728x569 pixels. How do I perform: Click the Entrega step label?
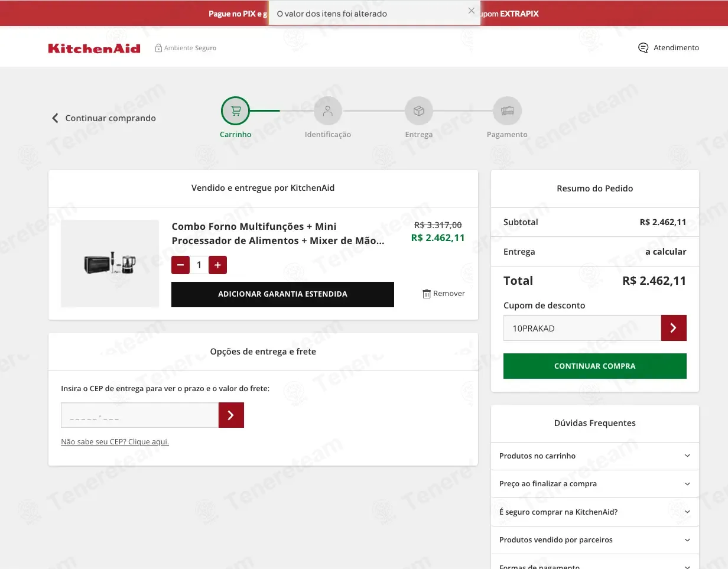tap(419, 135)
